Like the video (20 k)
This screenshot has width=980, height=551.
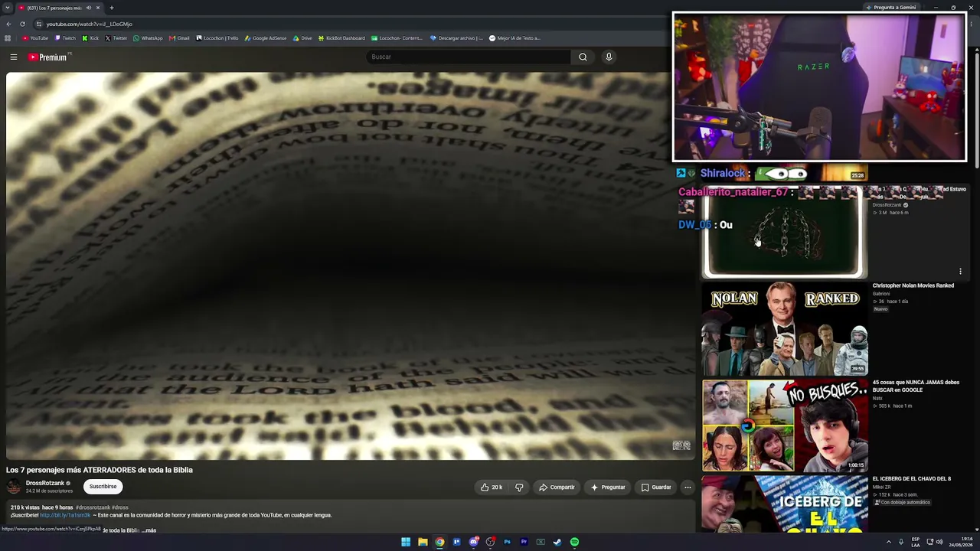click(x=492, y=487)
